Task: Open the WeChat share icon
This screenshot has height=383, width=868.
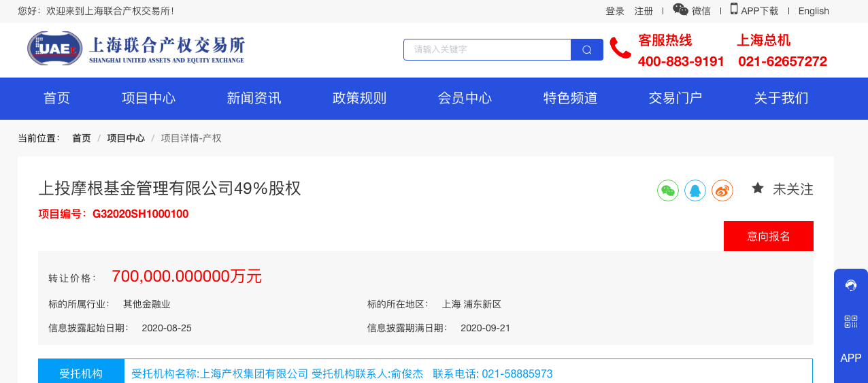Action: pyautogui.click(x=668, y=190)
